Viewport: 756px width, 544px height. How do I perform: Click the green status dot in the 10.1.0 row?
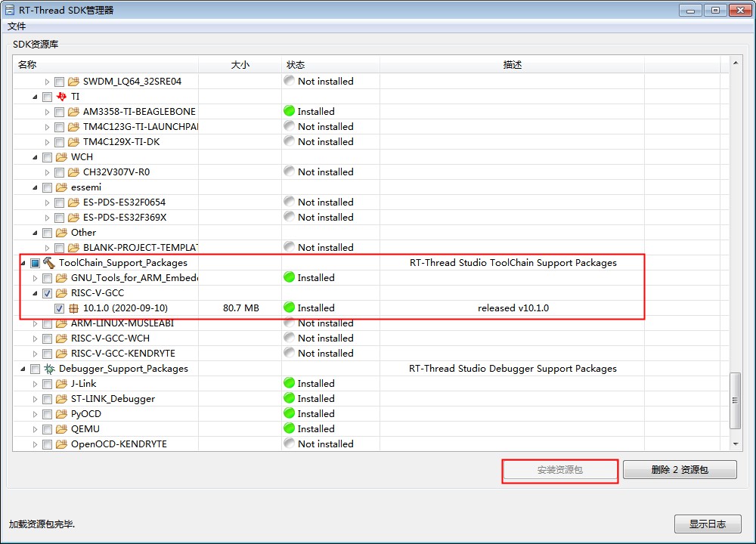tap(290, 307)
